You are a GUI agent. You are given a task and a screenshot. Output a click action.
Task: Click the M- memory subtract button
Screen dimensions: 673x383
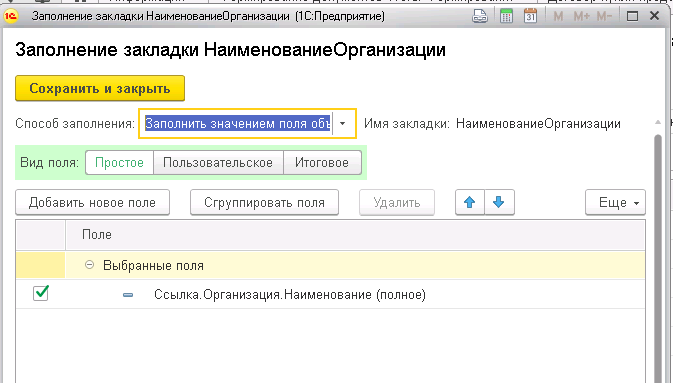click(x=604, y=16)
